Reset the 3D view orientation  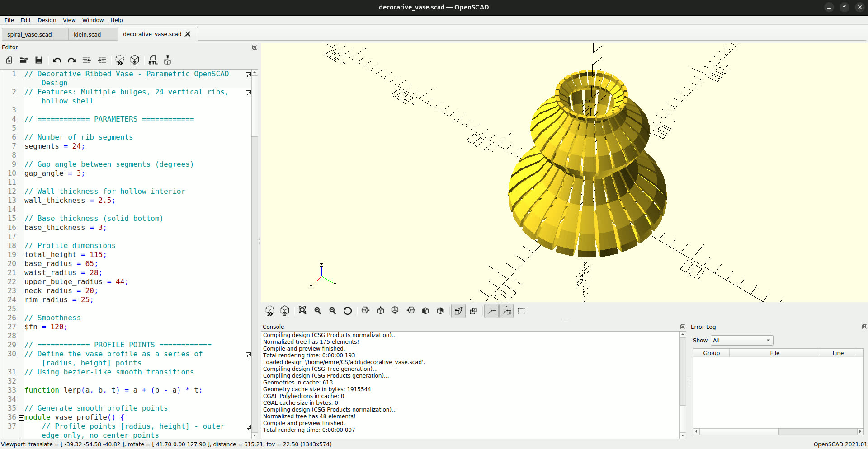pyautogui.click(x=348, y=311)
